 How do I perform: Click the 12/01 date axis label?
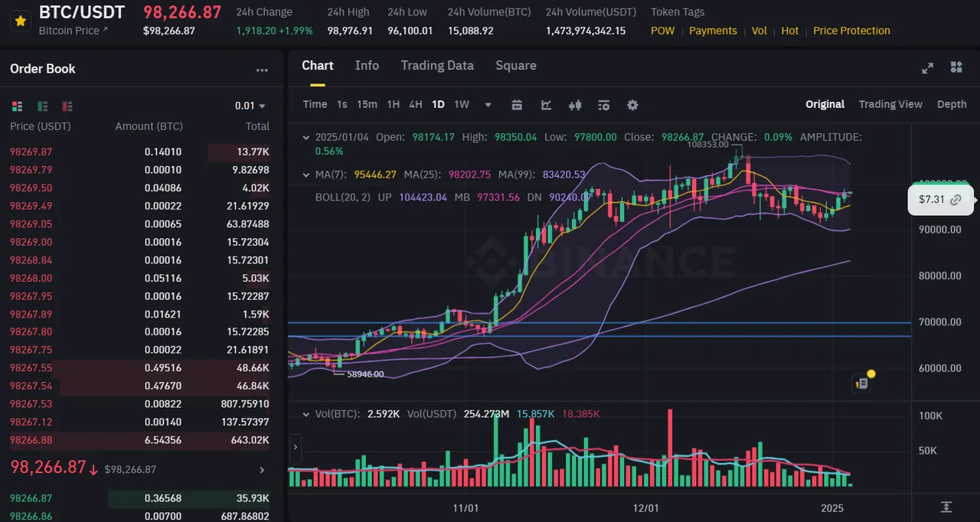click(x=646, y=508)
